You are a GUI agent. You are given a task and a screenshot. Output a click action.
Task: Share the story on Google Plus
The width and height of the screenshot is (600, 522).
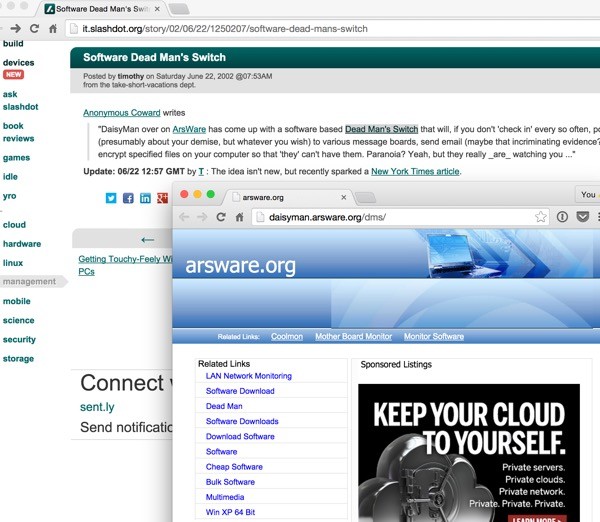click(162, 198)
